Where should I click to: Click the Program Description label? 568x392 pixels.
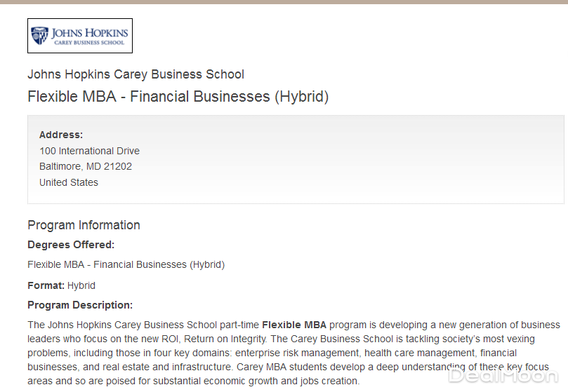click(x=80, y=305)
